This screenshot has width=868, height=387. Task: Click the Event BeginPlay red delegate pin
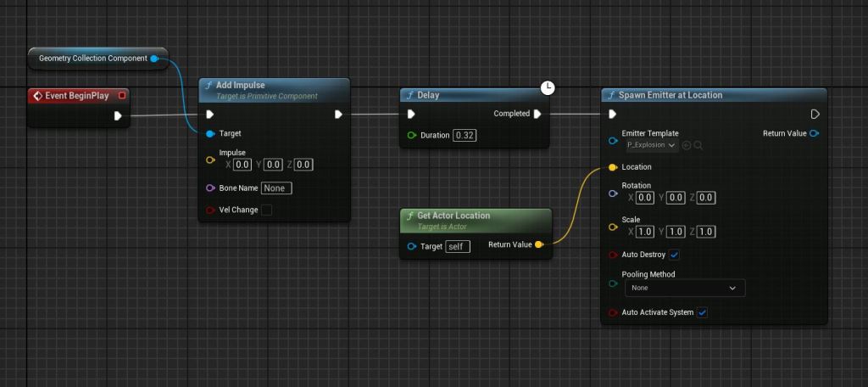122,96
